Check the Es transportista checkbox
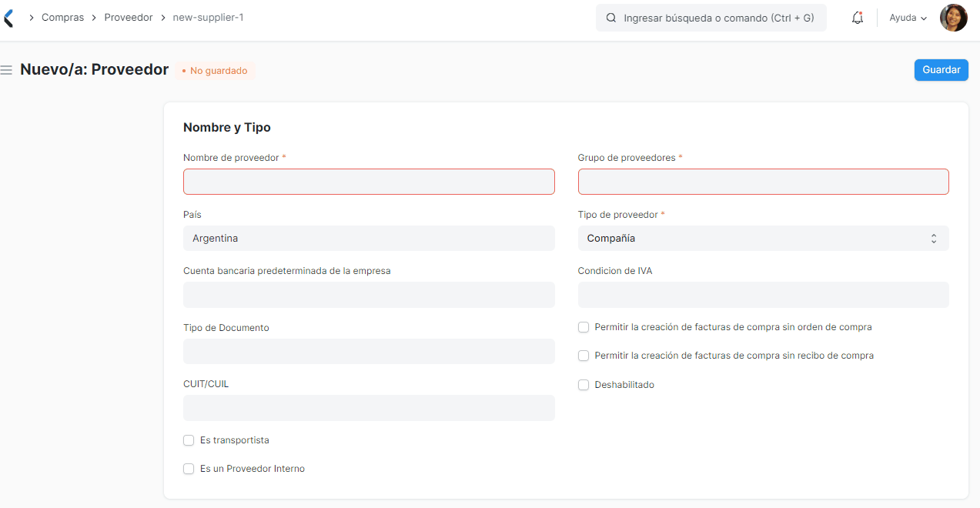 [189, 440]
